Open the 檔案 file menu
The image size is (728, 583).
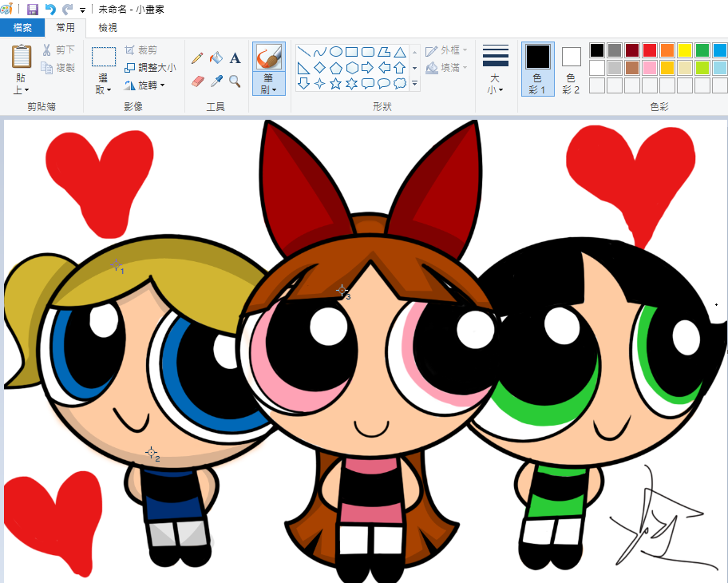pyautogui.click(x=22, y=28)
